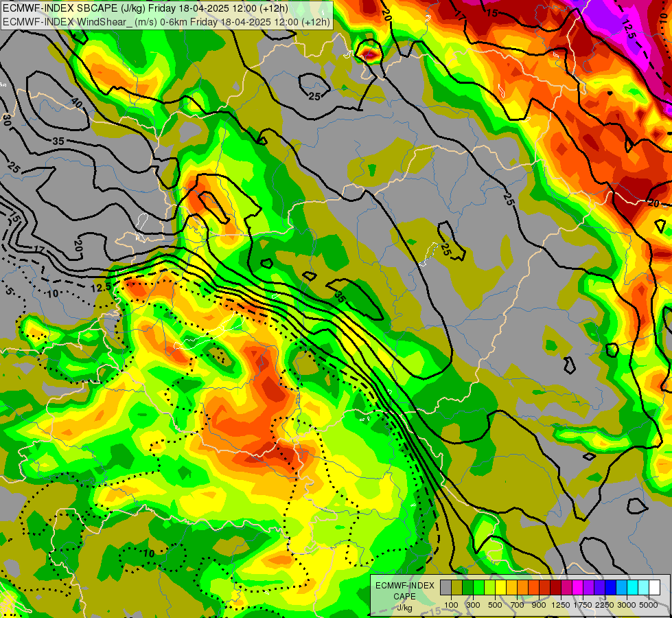The height and width of the screenshot is (618, 672).
Task: Select the pure blue legend swatch
Action: (610, 588)
